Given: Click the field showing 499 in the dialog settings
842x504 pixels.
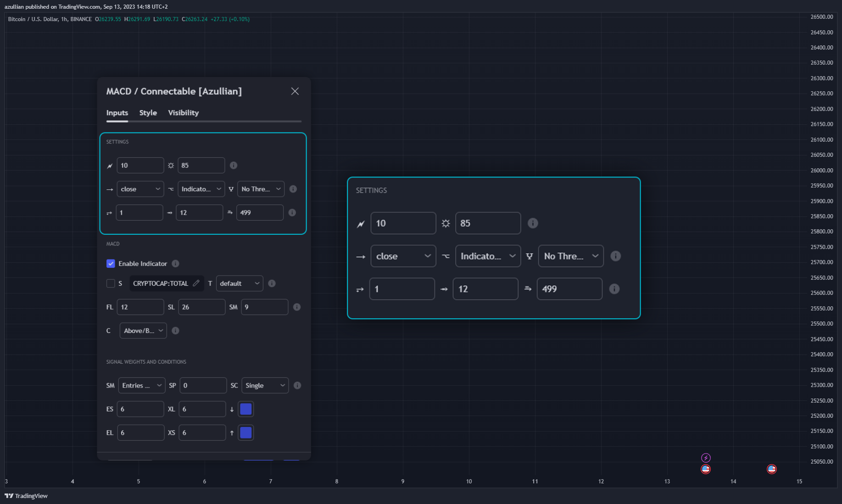Looking at the screenshot, I should point(260,213).
